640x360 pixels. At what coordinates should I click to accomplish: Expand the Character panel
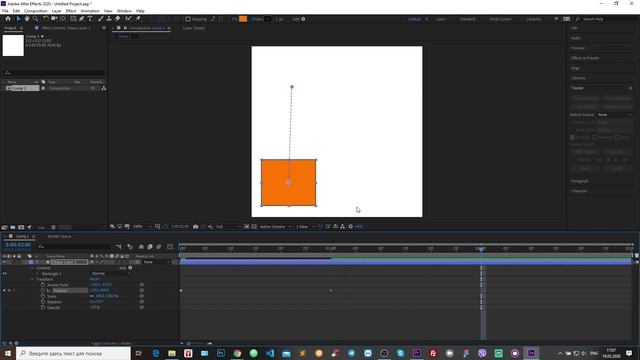[x=579, y=191]
